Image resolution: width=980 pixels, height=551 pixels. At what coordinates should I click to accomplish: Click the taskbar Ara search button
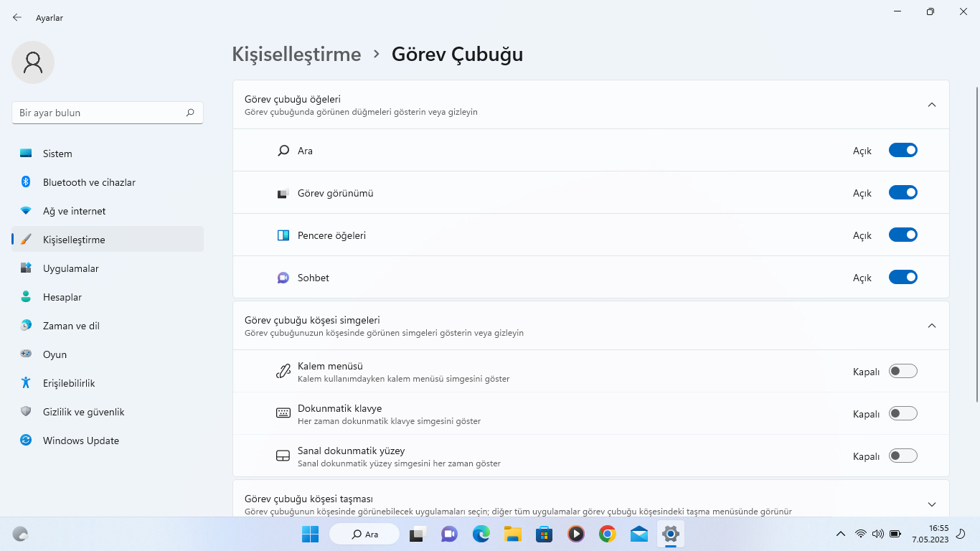coord(364,534)
